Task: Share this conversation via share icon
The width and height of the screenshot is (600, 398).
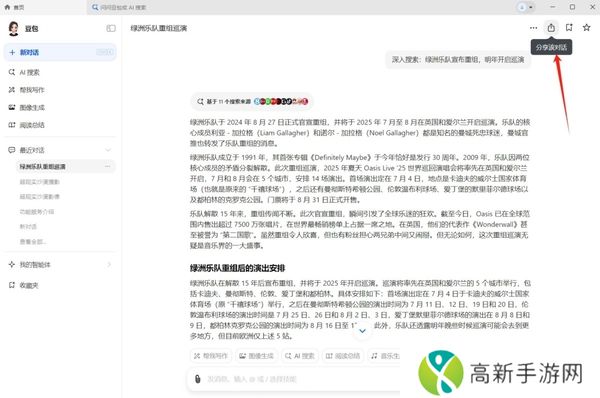Action: pos(551,28)
